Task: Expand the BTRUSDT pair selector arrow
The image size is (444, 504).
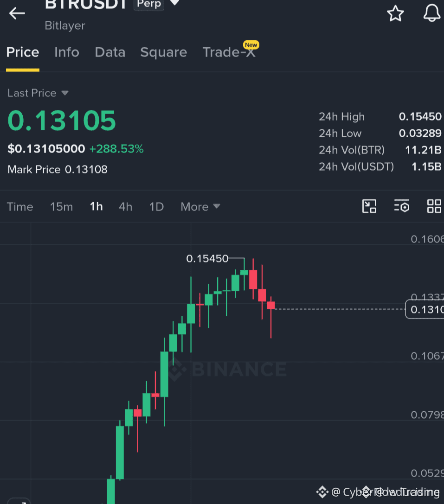Action: point(175,3)
